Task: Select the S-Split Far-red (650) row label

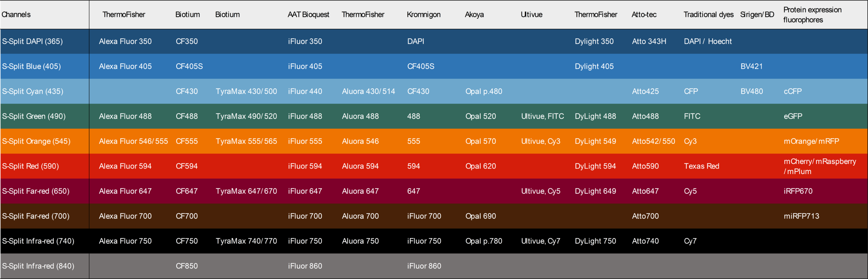Action: pyautogui.click(x=36, y=191)
